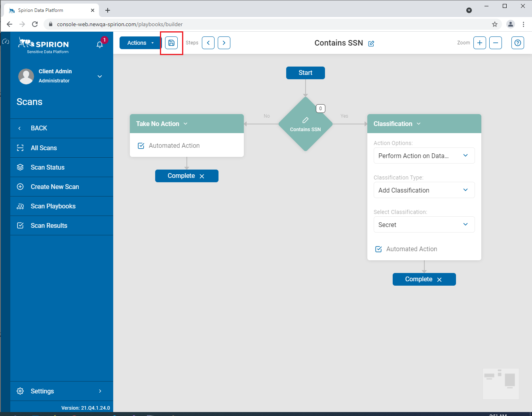Screen dimensions: 532x416
Task: Open the Actions dropdown
Action: coord(140,43)
